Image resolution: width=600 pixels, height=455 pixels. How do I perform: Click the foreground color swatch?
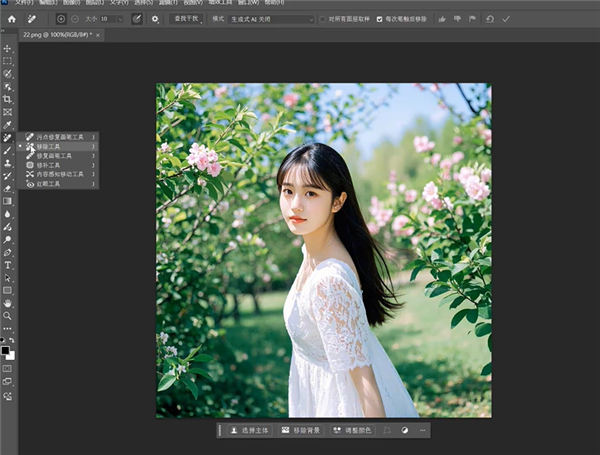coord(5,350)
